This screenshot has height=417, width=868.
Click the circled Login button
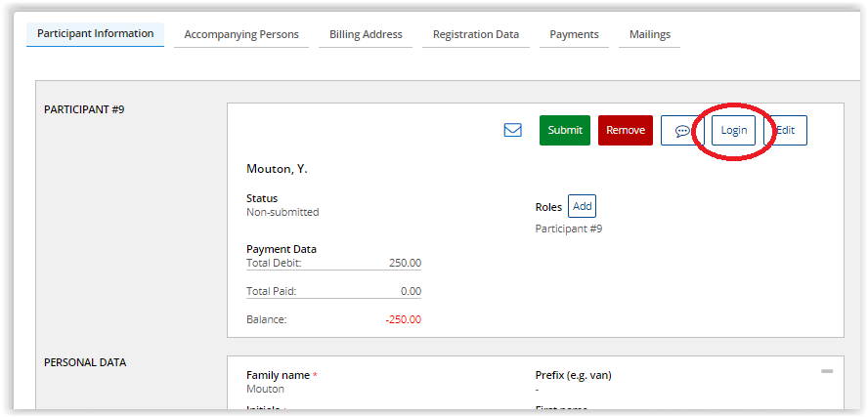pyautogui.click(x=733, y=130)
